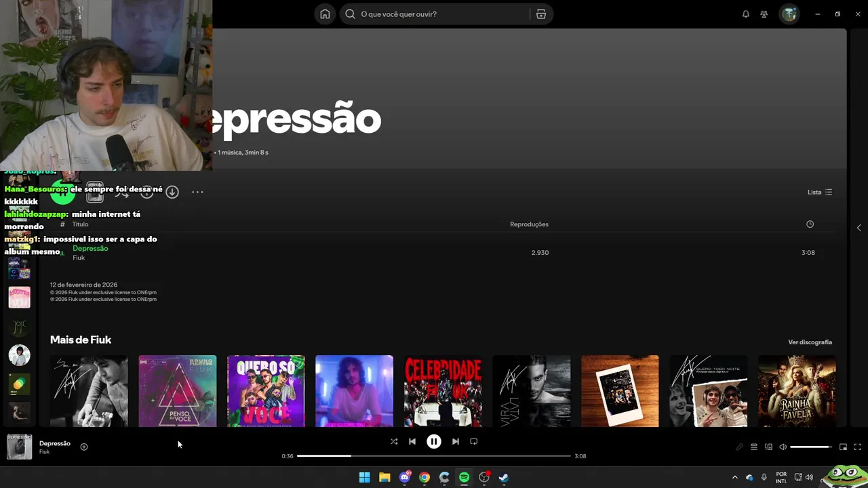Image resolution: width=868 pixels, height=488 pixels.
Task: Mute Spotify with the speaker icon
Action: pos(783,447)
